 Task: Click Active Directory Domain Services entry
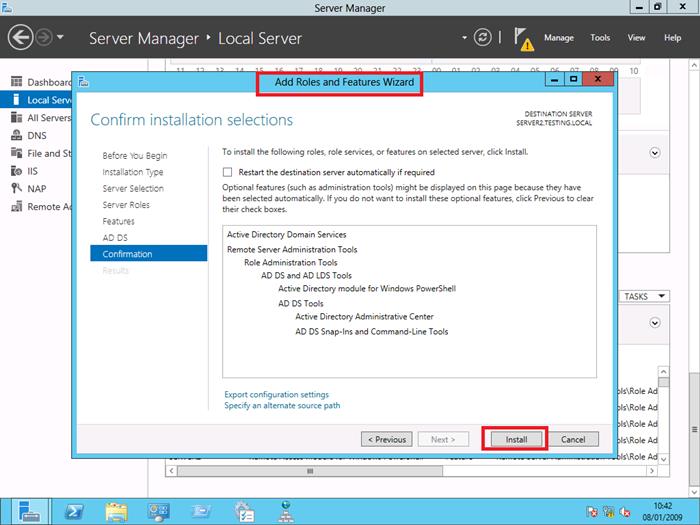click(x=287, y=234)
